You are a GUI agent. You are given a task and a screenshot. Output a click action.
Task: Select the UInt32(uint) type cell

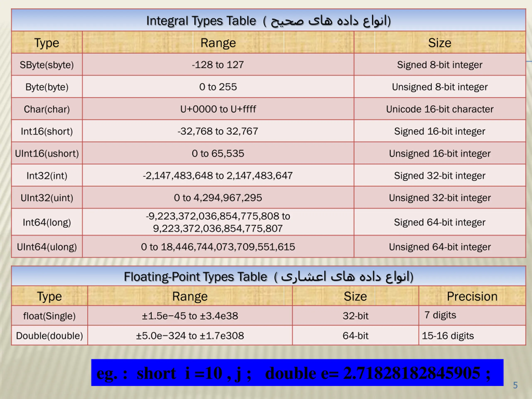tap(47, 197)
